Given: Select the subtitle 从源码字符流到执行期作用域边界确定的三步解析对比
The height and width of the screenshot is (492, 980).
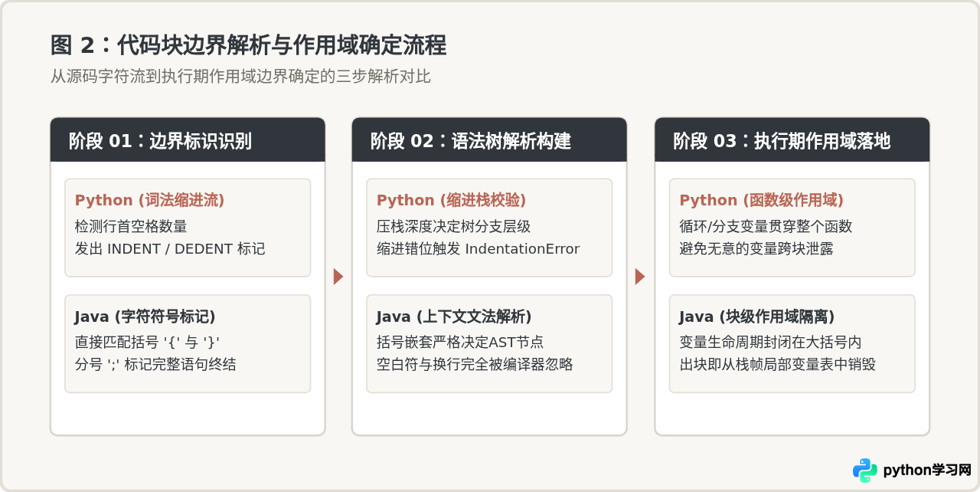Looking at the screenshot, I should tap(240, 77).
